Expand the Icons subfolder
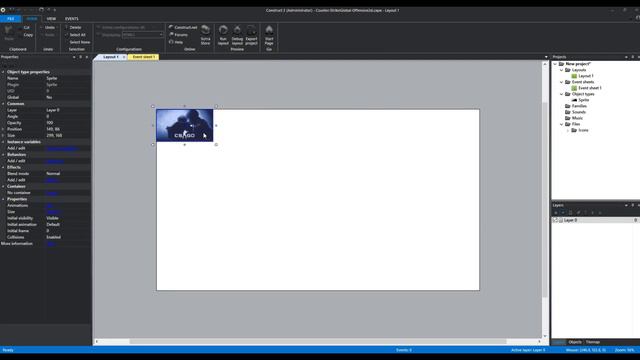Screen dimensions: 640x360 point(568,130)
